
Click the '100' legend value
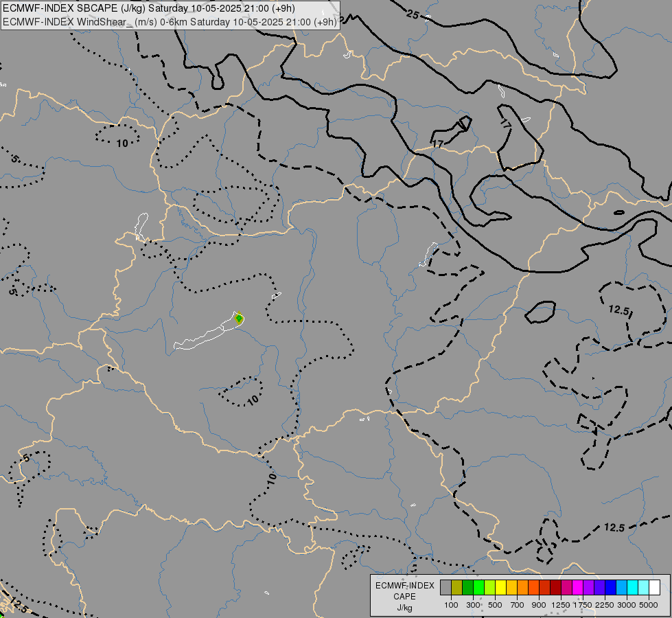pyautogui.click(x=451, y=605)
